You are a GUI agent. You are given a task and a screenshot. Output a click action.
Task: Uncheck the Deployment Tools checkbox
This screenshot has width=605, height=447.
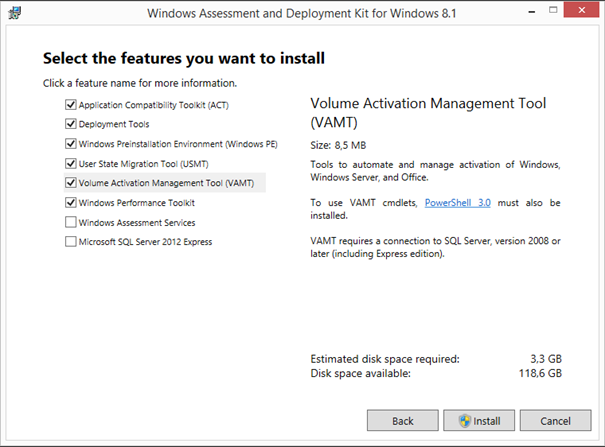pyautogui.click(x=71, y=124)
